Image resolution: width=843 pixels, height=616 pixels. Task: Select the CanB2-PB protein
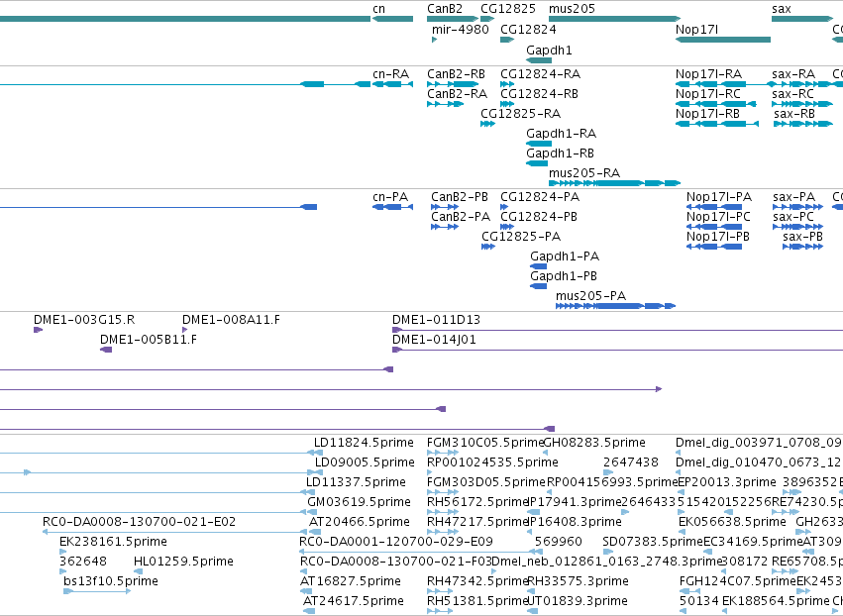[445, 207]
